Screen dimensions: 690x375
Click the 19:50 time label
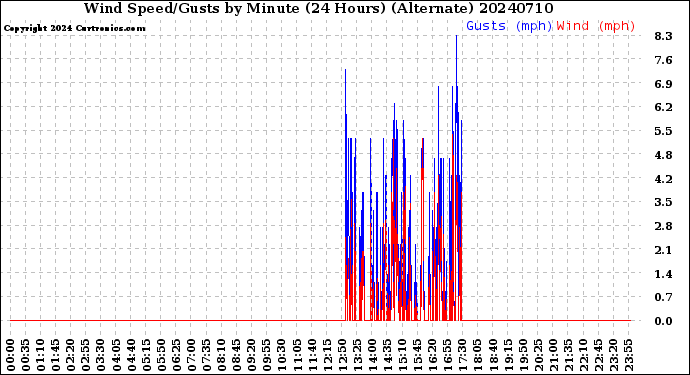523,355
